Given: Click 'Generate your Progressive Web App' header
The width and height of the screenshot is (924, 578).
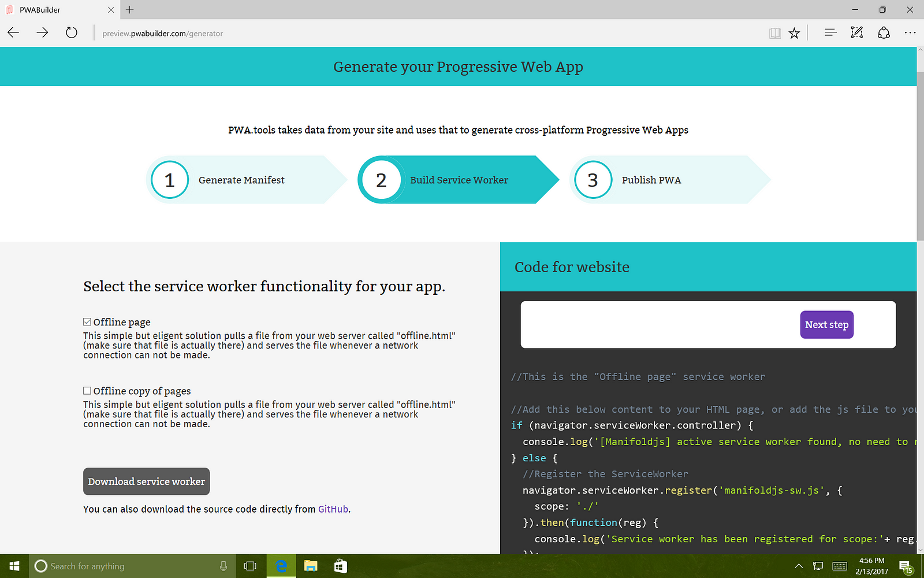Looking at the screenshot, I should pyautogui.click(x=458, y=67).
